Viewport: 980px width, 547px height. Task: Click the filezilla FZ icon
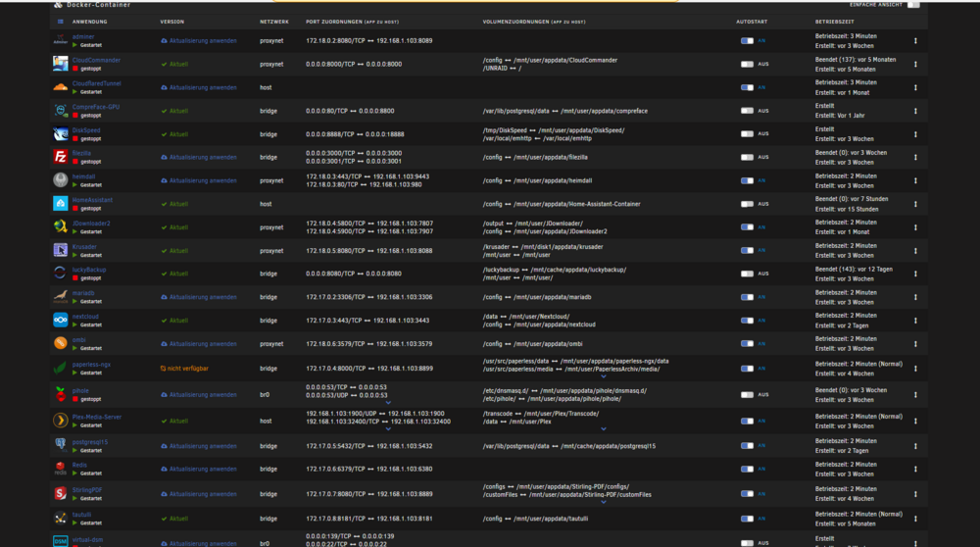tap(60, 157)
